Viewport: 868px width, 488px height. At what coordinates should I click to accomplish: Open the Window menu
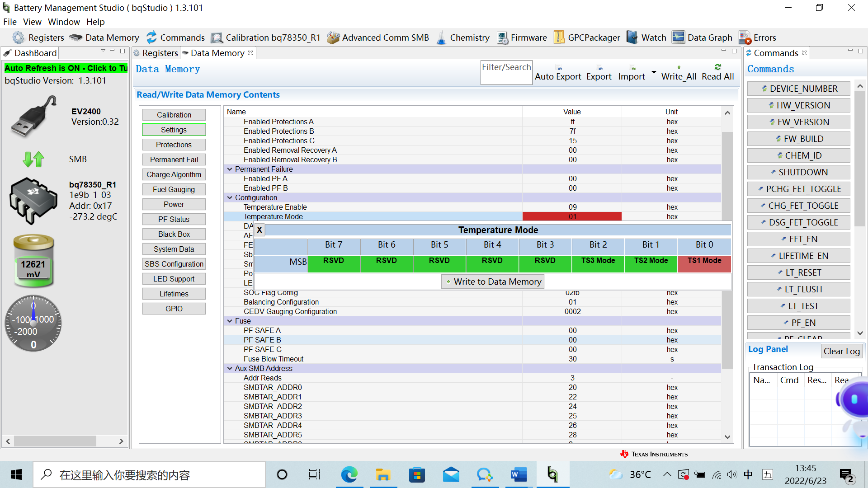pyautogui.click(x=64, y=22)
